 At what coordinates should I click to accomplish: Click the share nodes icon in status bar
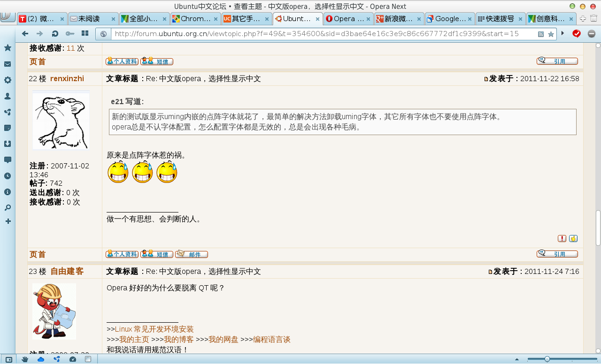coord(57,359)
